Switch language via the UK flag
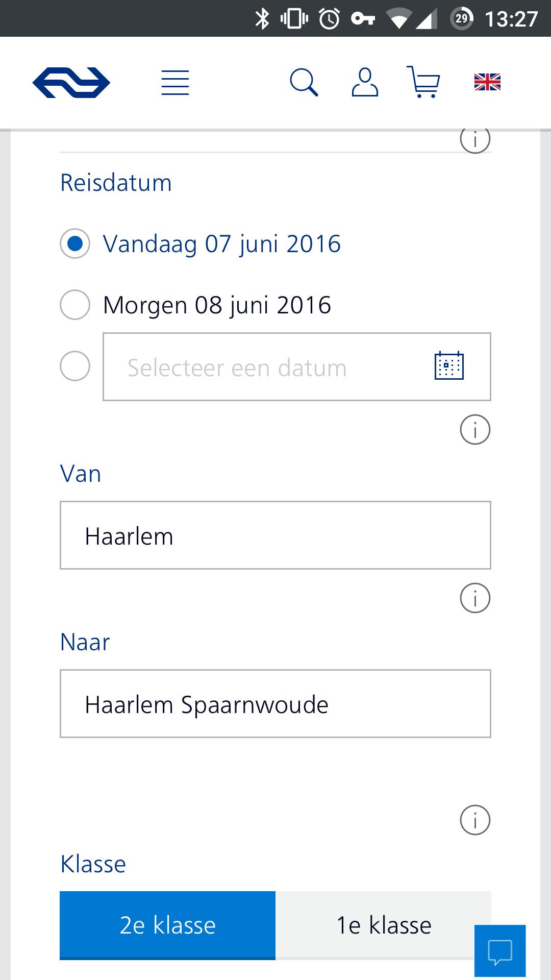Image resolution: width=551 pixels, height=980 pixels. pyautogui.click(x=487, y=82)
